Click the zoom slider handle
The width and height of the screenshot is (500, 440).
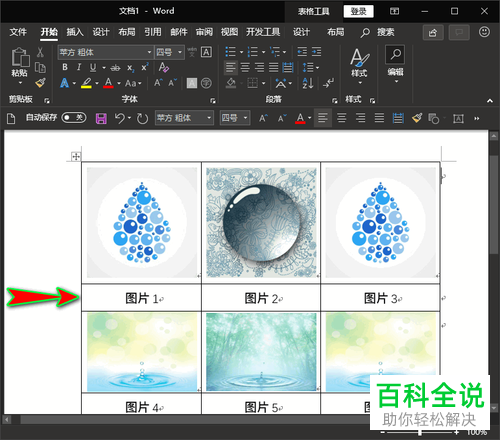click(420, 433)
